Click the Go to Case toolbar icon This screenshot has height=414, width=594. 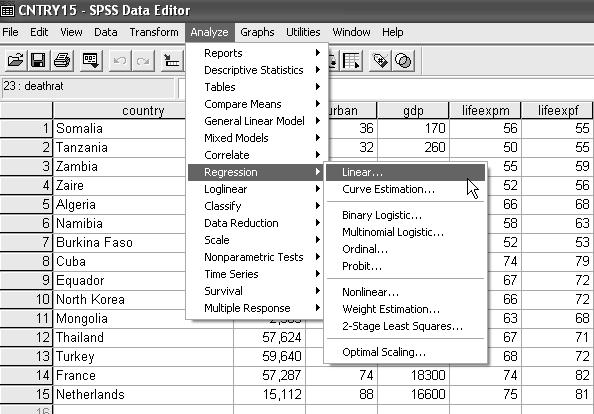172,61
